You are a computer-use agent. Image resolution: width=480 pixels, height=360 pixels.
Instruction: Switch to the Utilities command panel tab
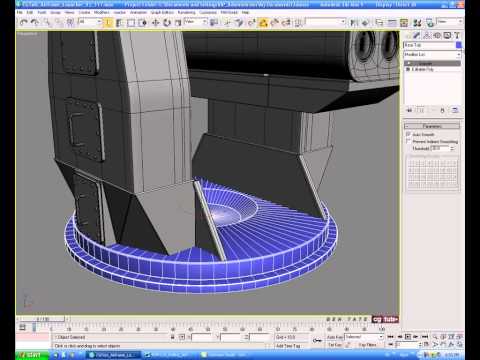click(x=457, y=35)
